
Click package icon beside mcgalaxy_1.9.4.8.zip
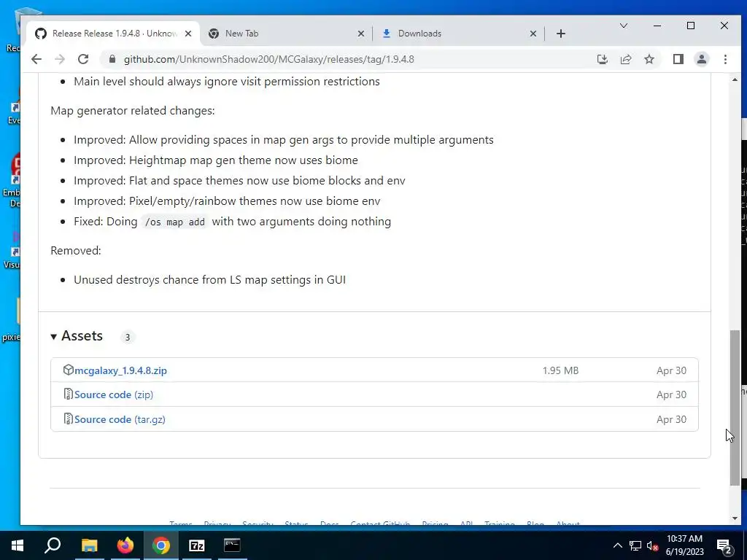click(x=68, y=370)
